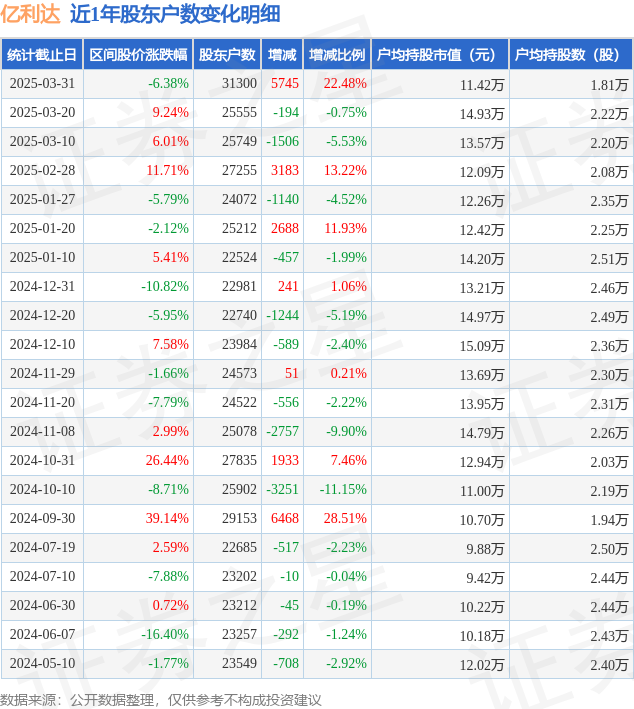
Task: Click the date cell 2024-11-29
Action: [x=42, y=373]
